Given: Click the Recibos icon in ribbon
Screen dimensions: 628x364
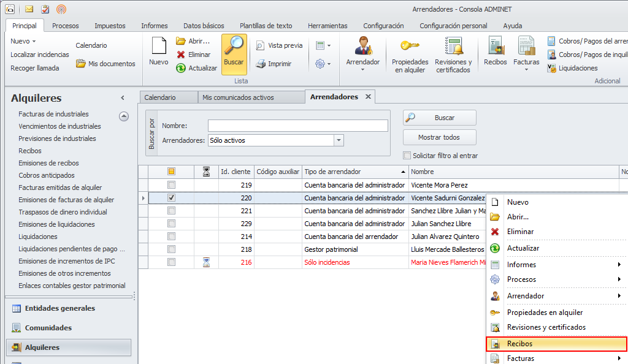Looking at the screenshot, I should point(495,47).
